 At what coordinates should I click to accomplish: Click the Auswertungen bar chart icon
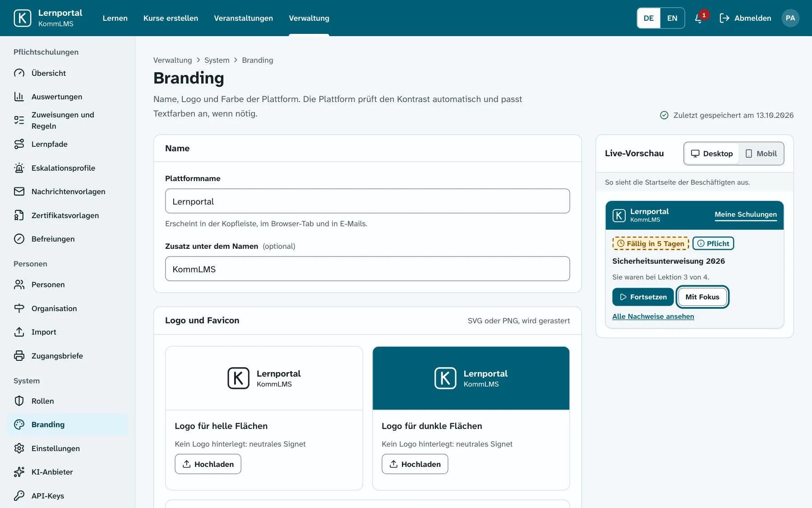tap(19, 97)
